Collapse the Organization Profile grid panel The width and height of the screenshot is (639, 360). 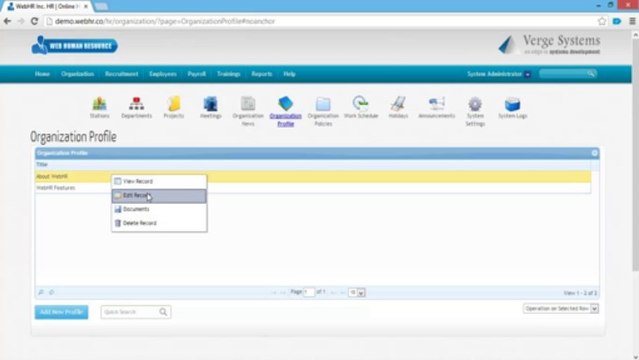[595, 153]
